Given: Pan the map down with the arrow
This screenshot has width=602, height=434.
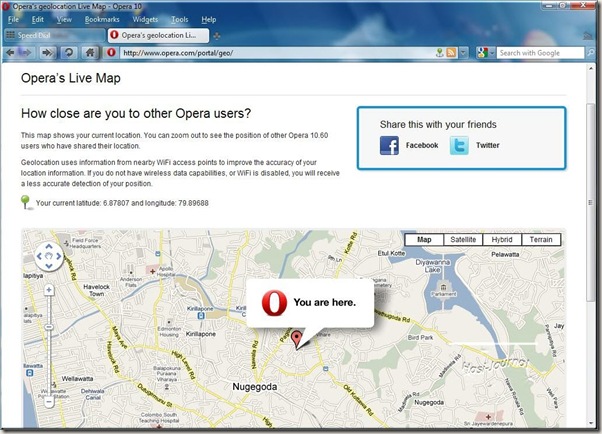Looking at the screenshot, I should pos(49,266).
